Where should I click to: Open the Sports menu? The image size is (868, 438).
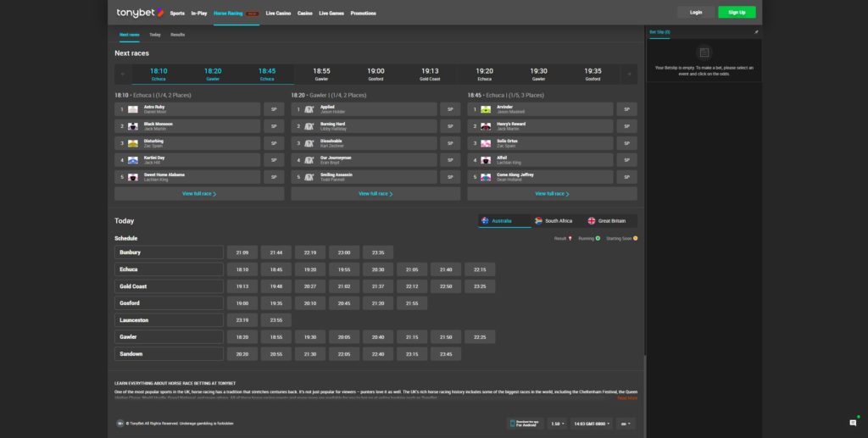(177, 14)
